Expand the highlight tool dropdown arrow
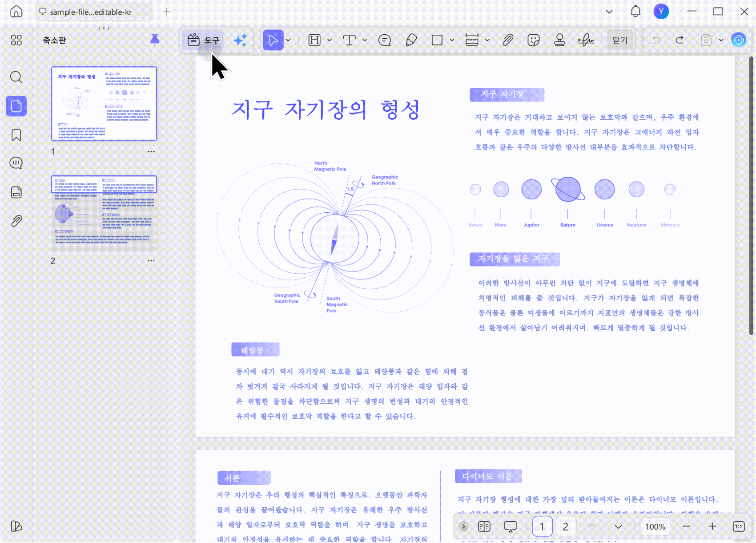 [330, 41]
